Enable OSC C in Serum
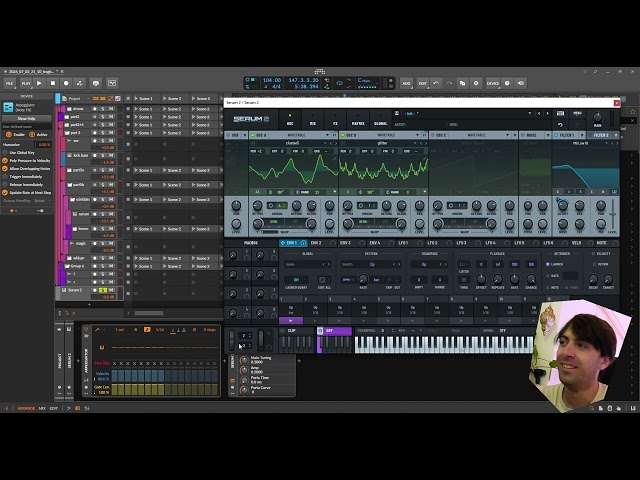The width and height of the screenshot is (640, 480). (433, 135)
